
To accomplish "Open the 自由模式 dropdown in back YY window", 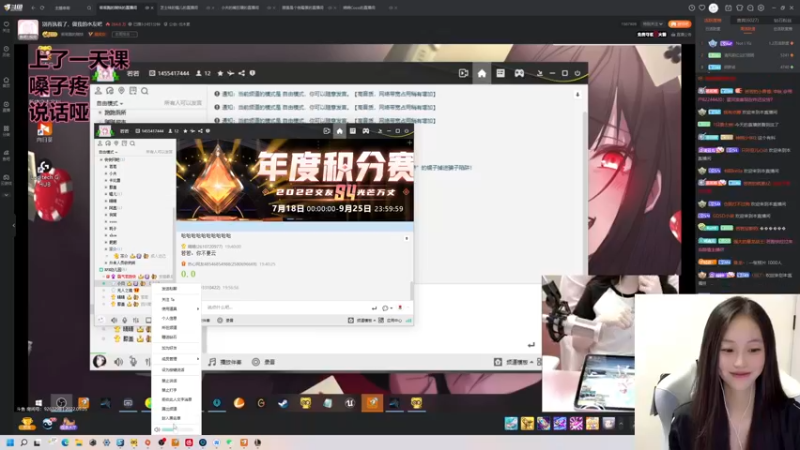I will [110, 103].
